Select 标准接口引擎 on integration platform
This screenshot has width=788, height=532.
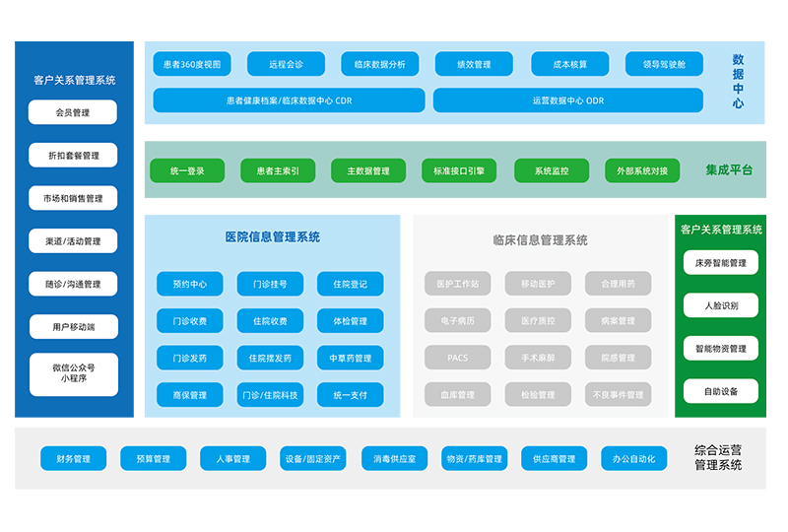459,170
